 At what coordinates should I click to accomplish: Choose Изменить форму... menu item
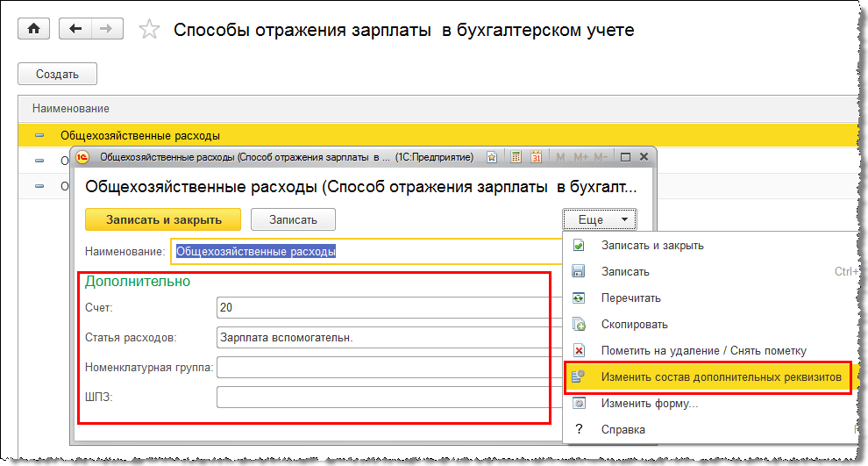tap(650, 404)
